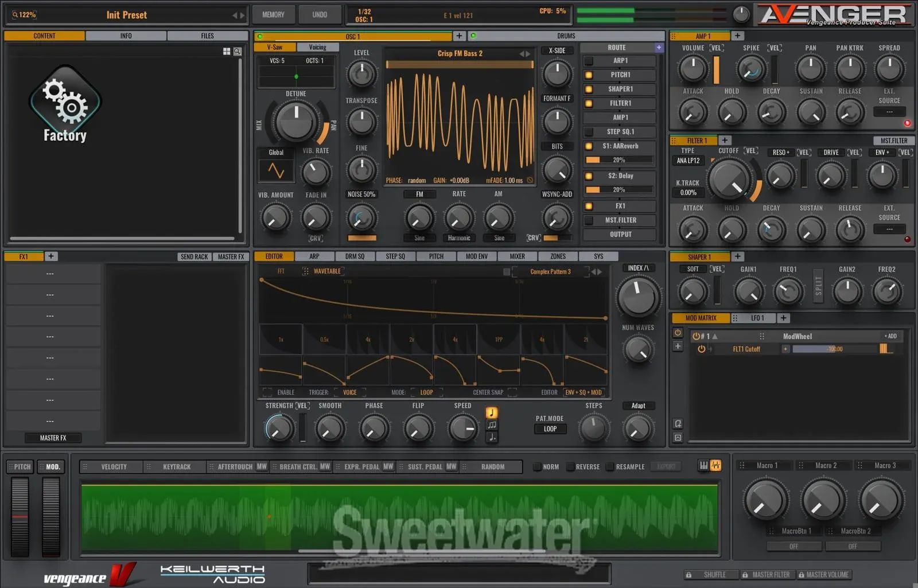Click the mod matrix add-page icon

(x=678, y=424)
